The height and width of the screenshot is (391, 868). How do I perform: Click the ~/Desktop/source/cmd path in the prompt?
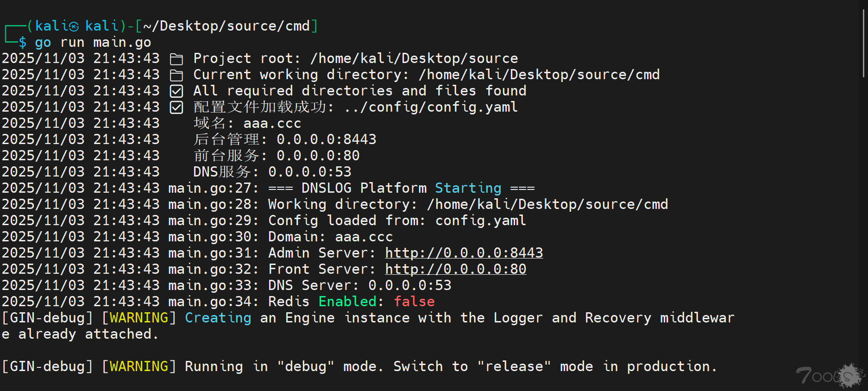click(226, 26)
